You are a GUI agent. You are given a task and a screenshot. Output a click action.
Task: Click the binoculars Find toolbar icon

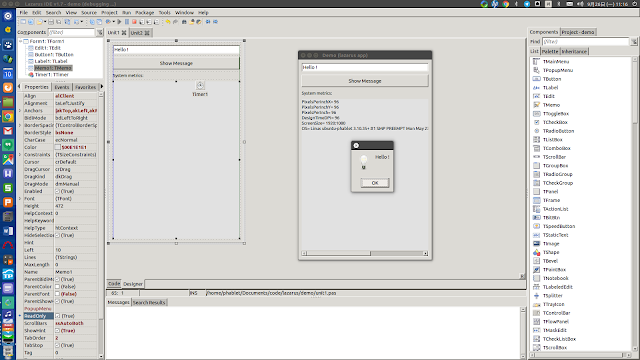tap(184, 22)
